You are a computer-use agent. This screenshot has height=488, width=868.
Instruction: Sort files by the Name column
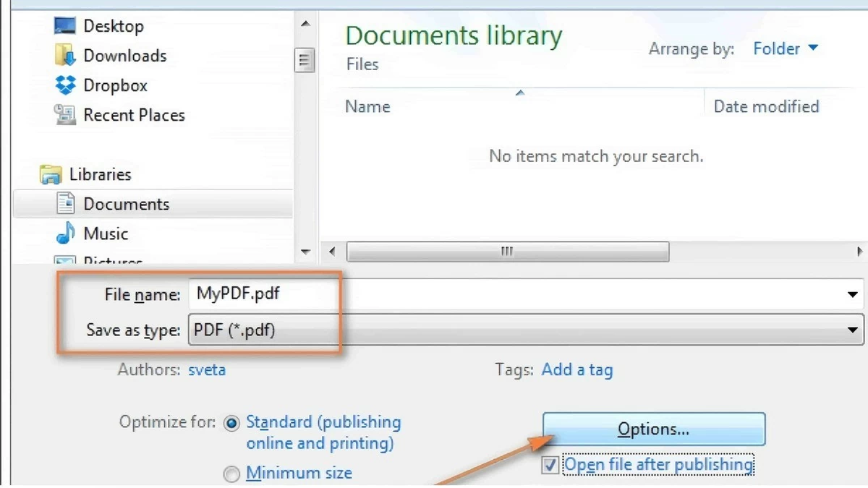(x=367, y=106)
